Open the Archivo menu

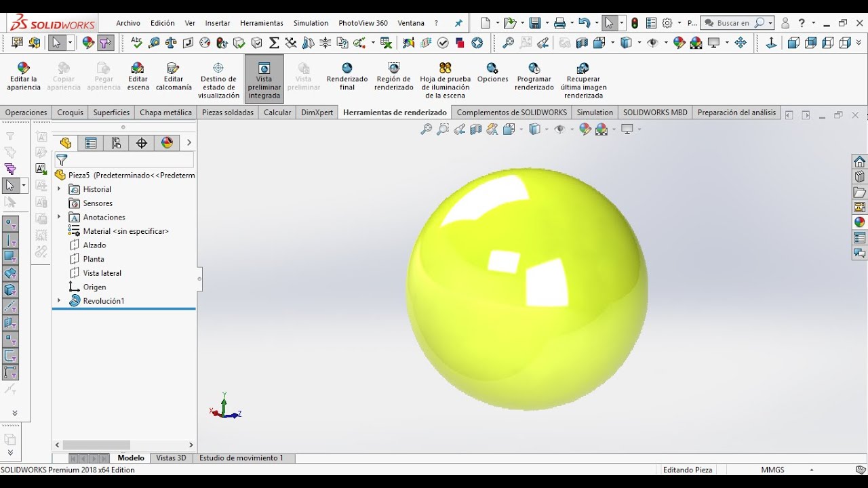pyautogui.click(x=128, y=23)
